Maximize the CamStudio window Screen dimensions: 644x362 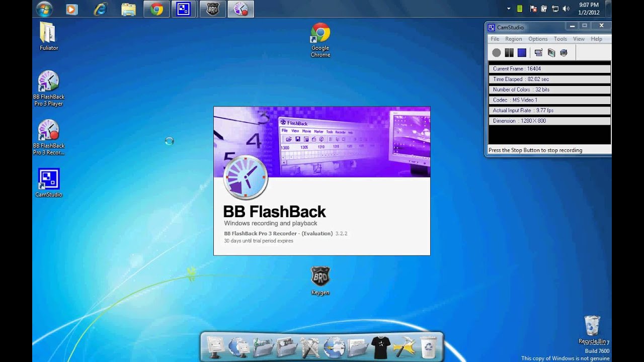point(584,26)
